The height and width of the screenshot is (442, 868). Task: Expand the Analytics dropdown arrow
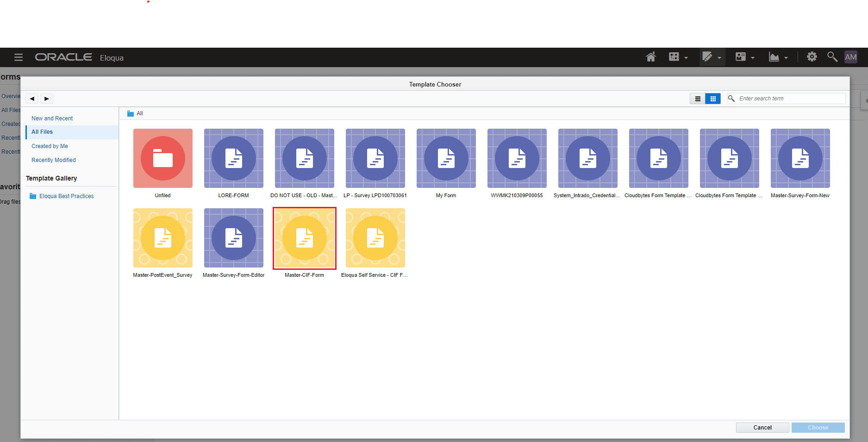point(786,58)
